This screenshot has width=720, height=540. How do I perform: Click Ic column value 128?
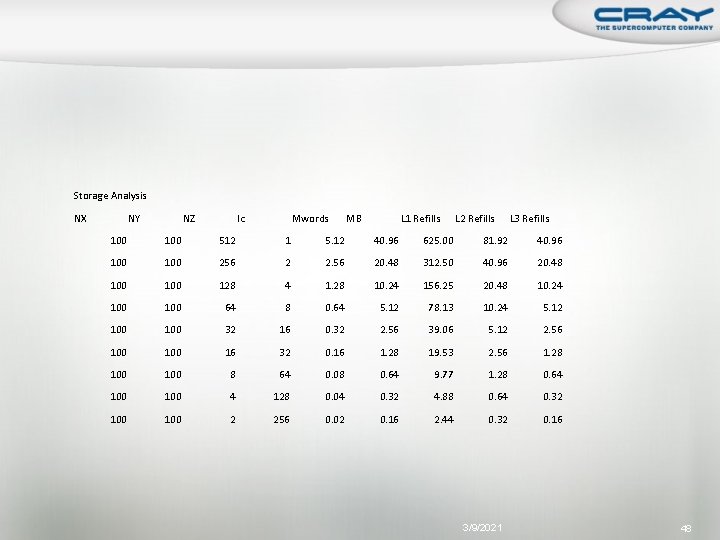281,397
